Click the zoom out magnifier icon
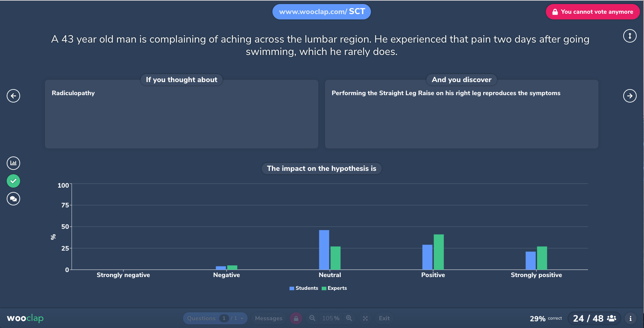 pyautogui.click(x=312, y=318)
